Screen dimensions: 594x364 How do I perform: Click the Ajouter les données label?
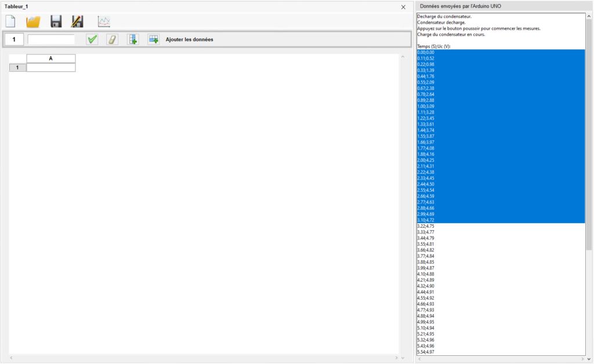(189, 39)
